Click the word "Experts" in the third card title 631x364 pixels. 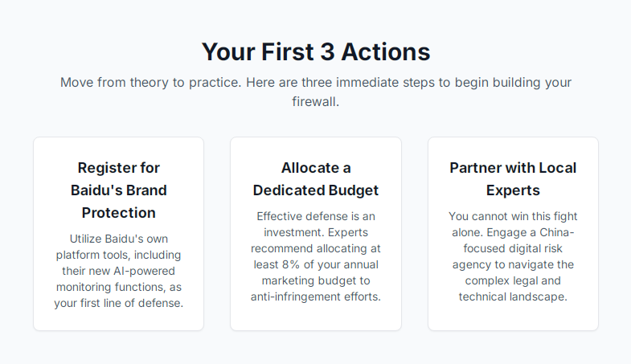[513, 190]
